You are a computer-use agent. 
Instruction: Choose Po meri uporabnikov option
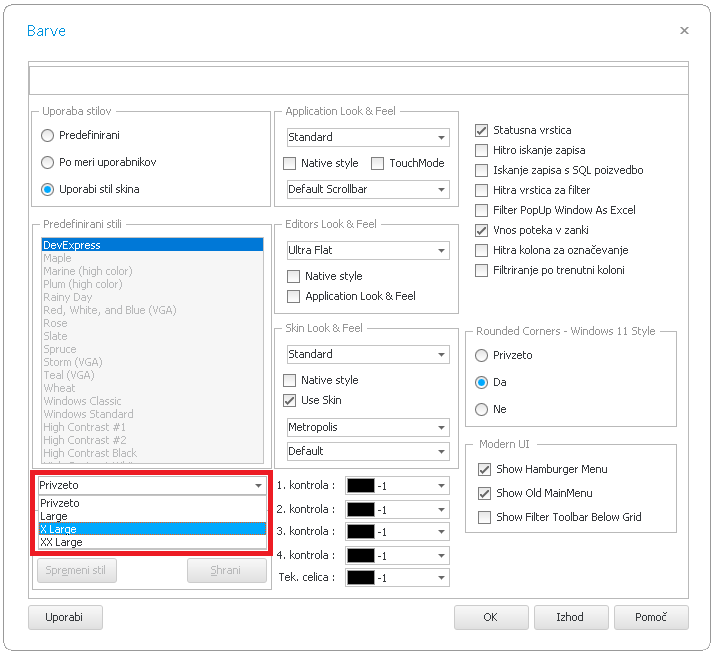(48, 162)
